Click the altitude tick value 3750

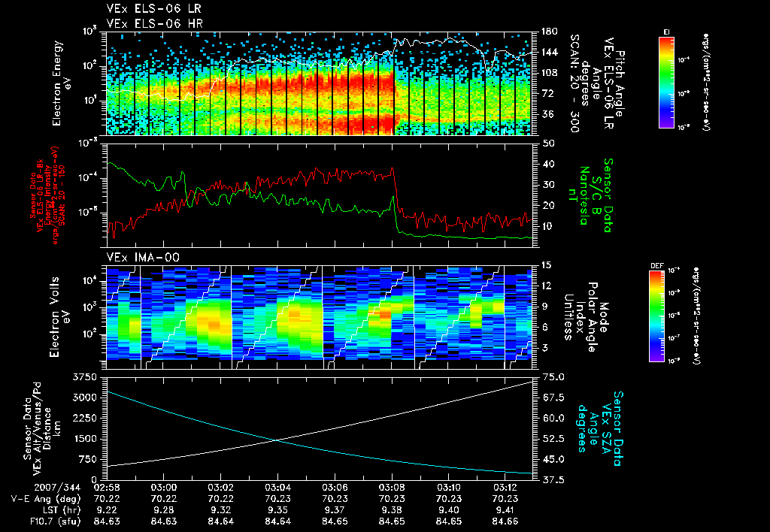coord(86,377)
